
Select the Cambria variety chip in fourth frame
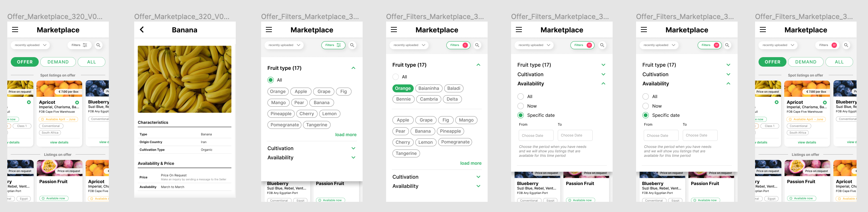click(429, 99)
